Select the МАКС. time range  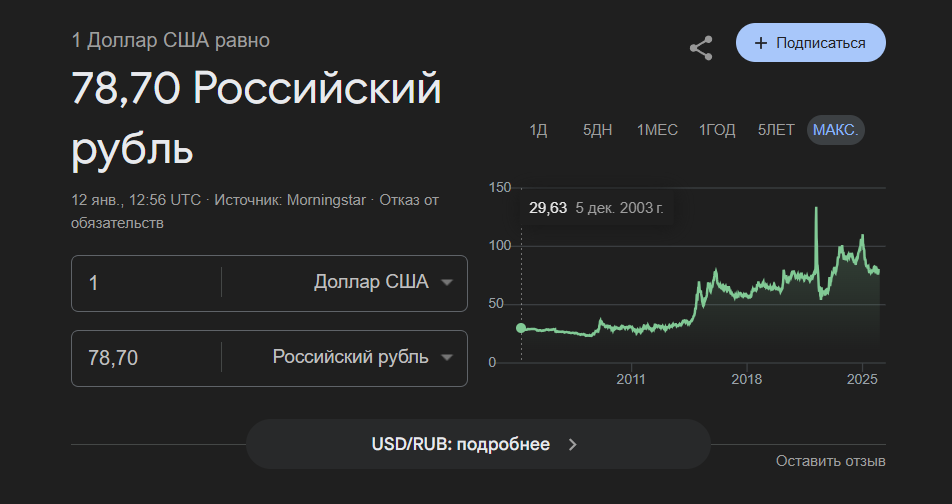tap(835, 130)
